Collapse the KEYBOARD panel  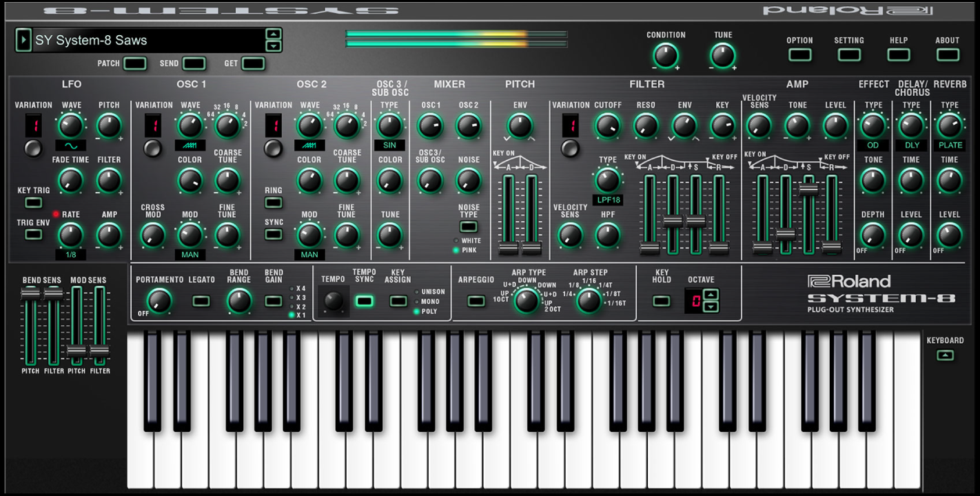coord(945,355)
